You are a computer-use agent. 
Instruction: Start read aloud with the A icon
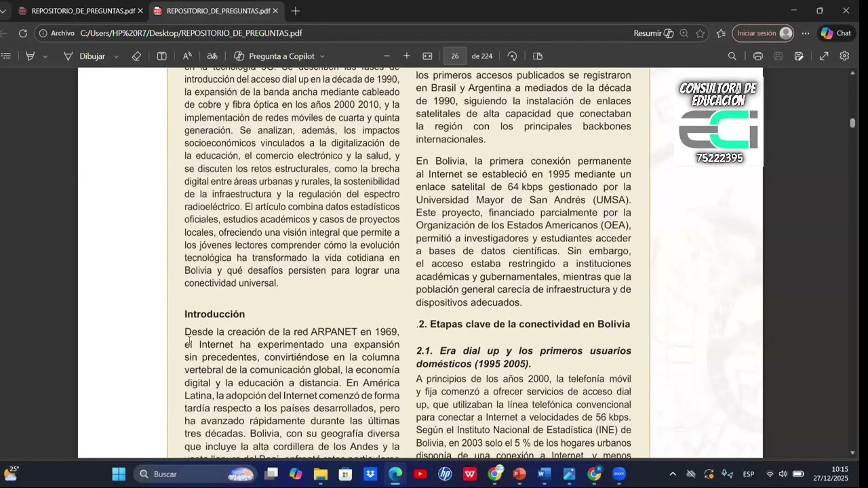coord(187,56)
